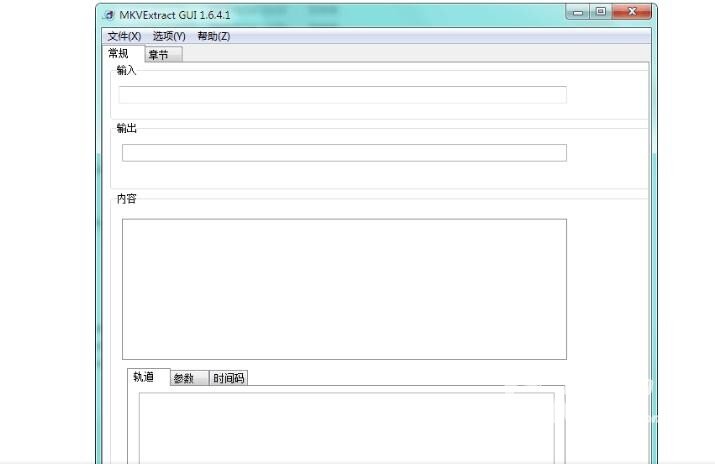Click the list area under the 轨道 tab
The image size is (715, 464).
pos(347,428)
